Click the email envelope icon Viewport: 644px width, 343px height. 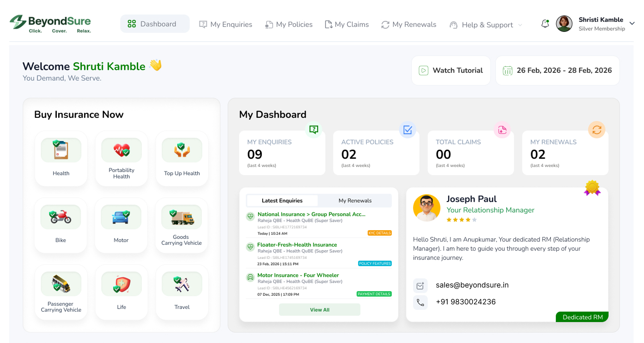click(x=420, y=286)
